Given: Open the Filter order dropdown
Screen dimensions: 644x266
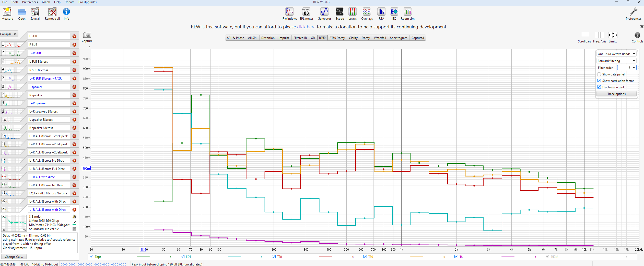Looking at the screenshot, I should 626,68.
